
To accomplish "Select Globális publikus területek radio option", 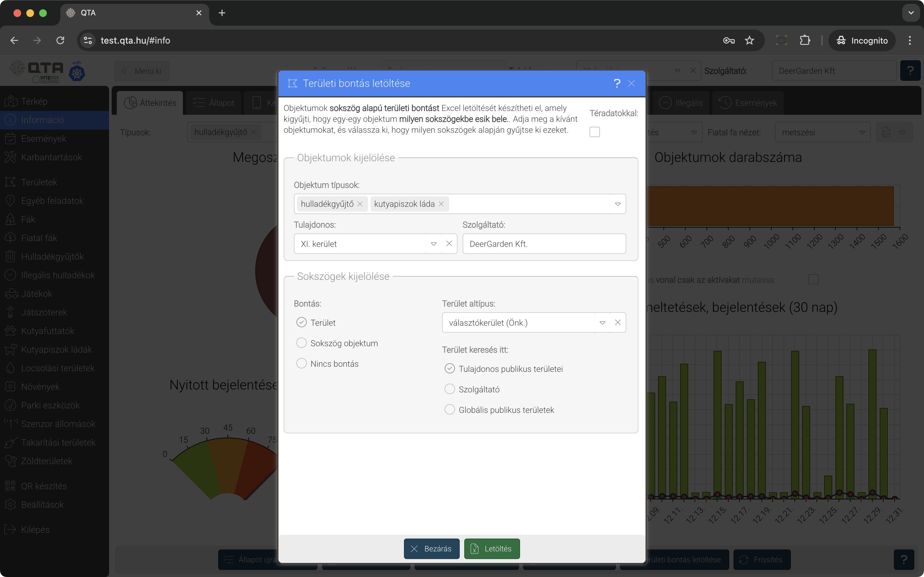I will point(450,409).
